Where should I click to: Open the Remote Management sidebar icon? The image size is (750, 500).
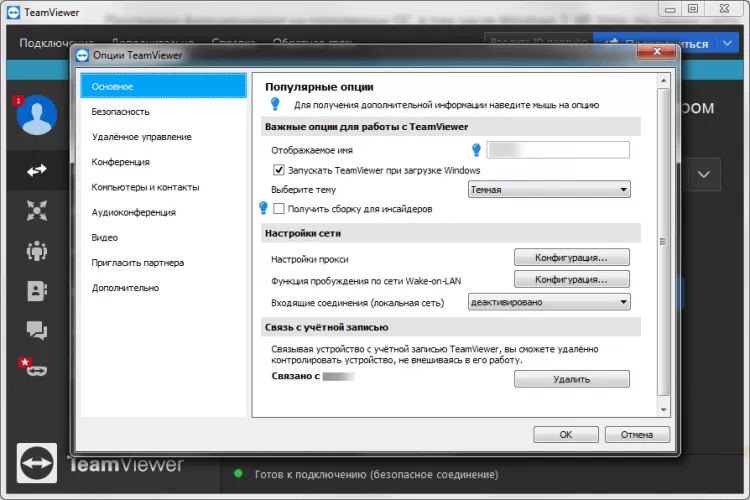point(37,211)
